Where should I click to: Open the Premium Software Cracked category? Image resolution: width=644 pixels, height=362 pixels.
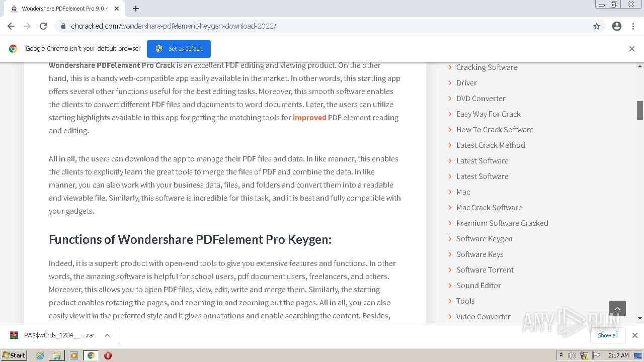coord(502,223)
